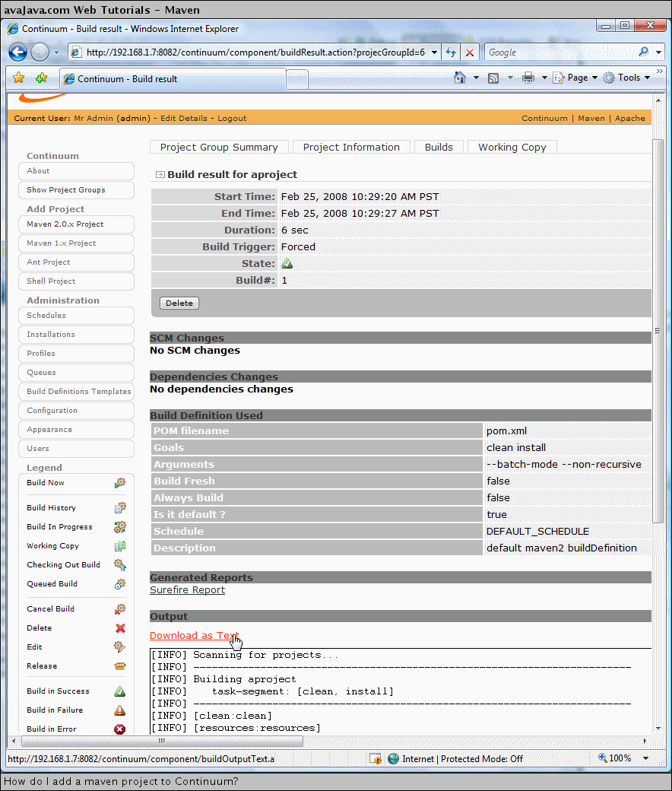Click Download as Text link

(193, 636)
